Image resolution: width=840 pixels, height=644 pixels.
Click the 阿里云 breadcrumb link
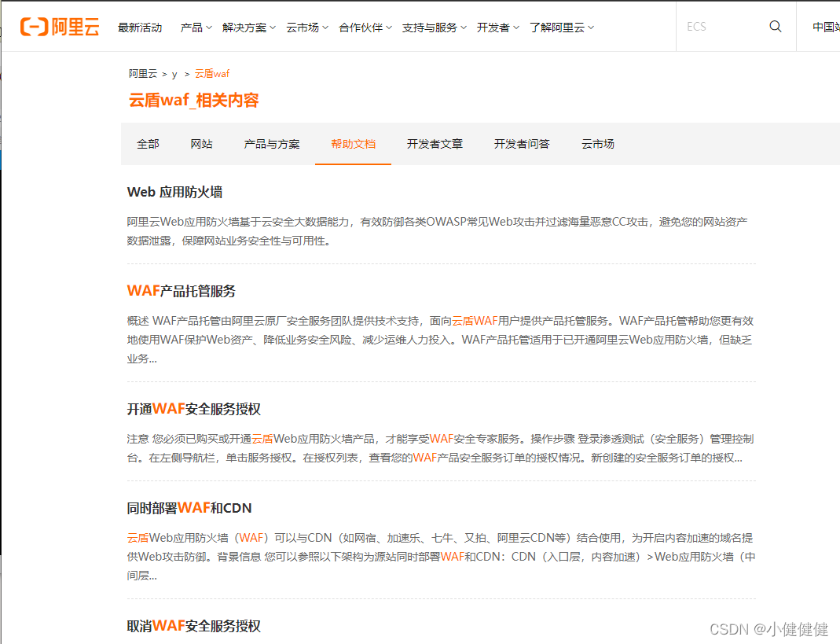click(x=142, y=73)
